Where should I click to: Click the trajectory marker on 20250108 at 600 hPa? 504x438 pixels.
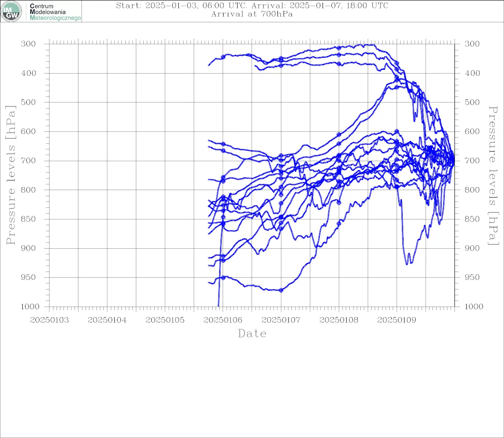tap(339, 134)
